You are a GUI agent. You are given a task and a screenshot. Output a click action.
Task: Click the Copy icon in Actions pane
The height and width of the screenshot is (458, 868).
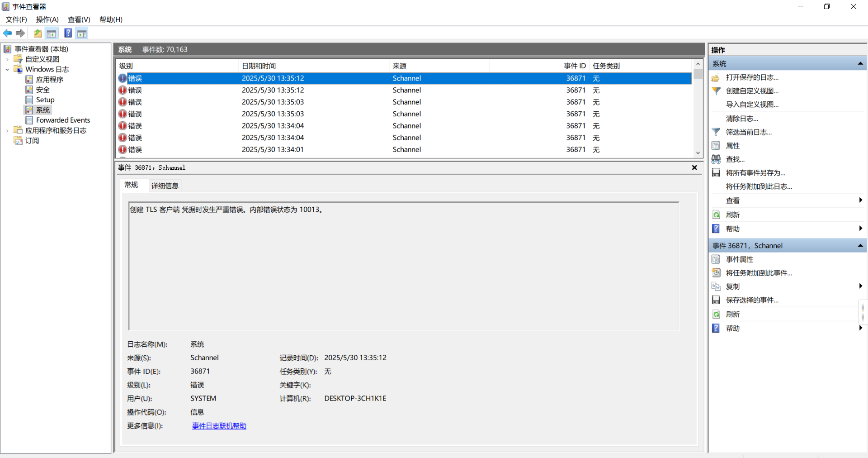click(x=716, y=286)
